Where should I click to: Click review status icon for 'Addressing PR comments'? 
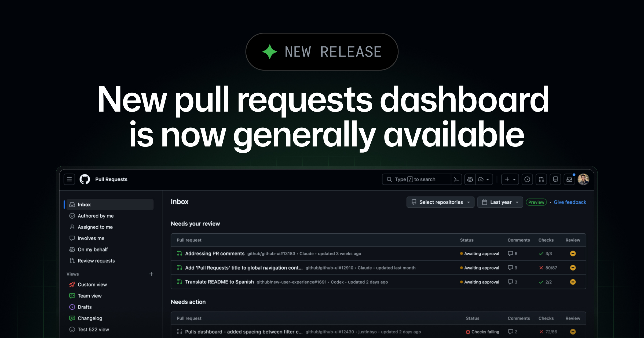pyautogui.click(x=573, y=253)
